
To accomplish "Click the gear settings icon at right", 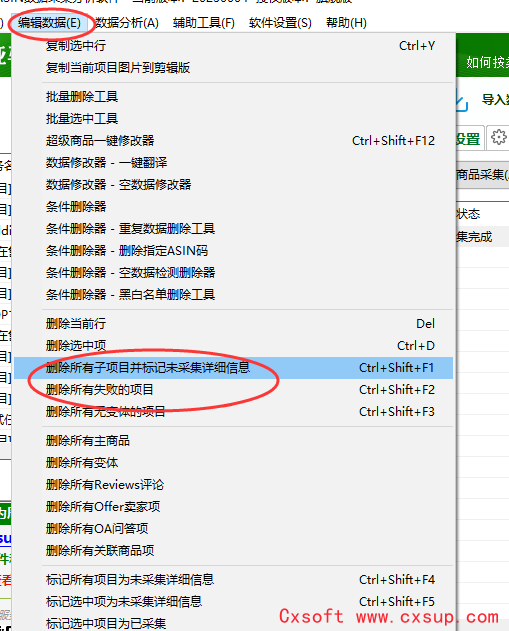I will click(x=499, y=138).
